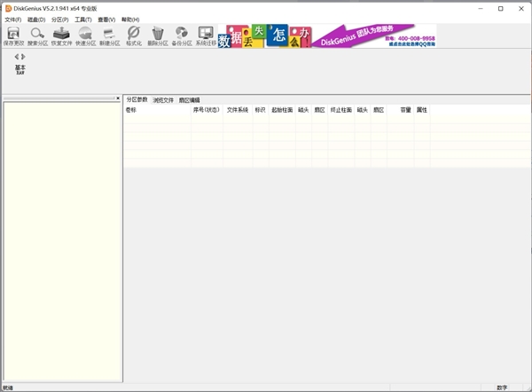Screen dimensions: 532x392
Task: Click the Format (格式化) toolbar icon
Action: tap(134, 36)
